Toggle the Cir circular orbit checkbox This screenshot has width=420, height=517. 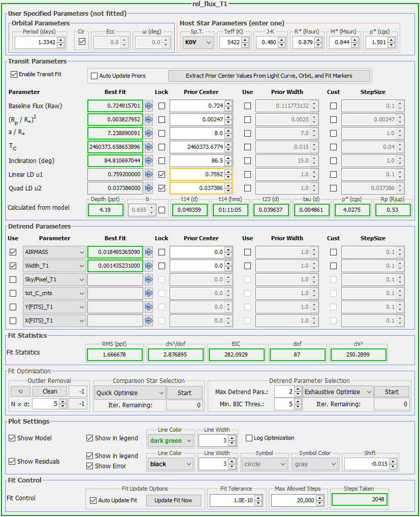82,42
